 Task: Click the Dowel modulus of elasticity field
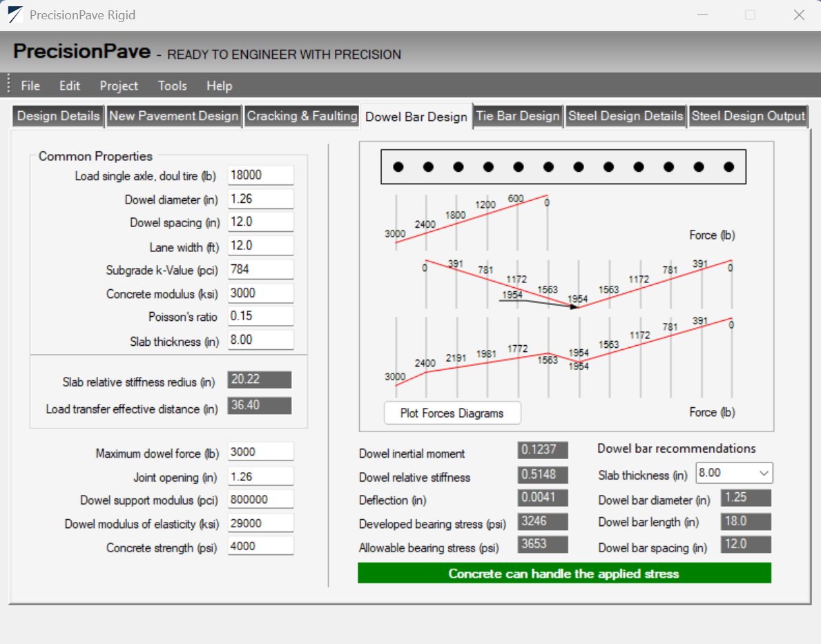pos(261,523)
